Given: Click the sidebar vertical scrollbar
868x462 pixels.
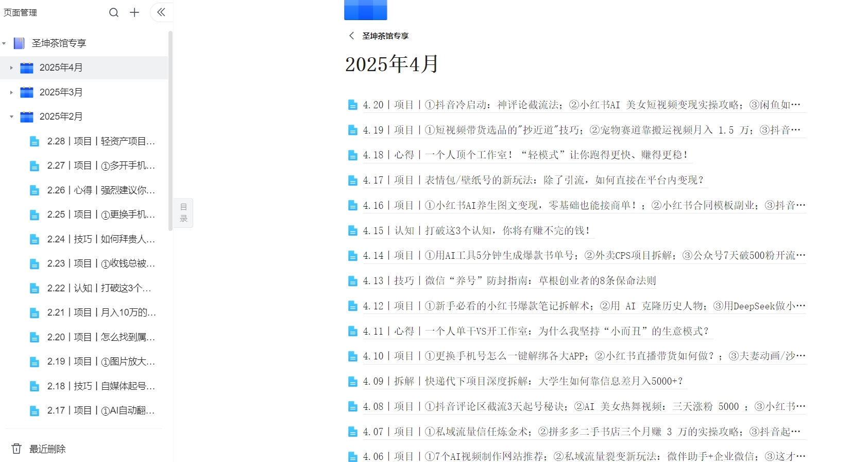Looking at the screenshot, I should 170,131.
